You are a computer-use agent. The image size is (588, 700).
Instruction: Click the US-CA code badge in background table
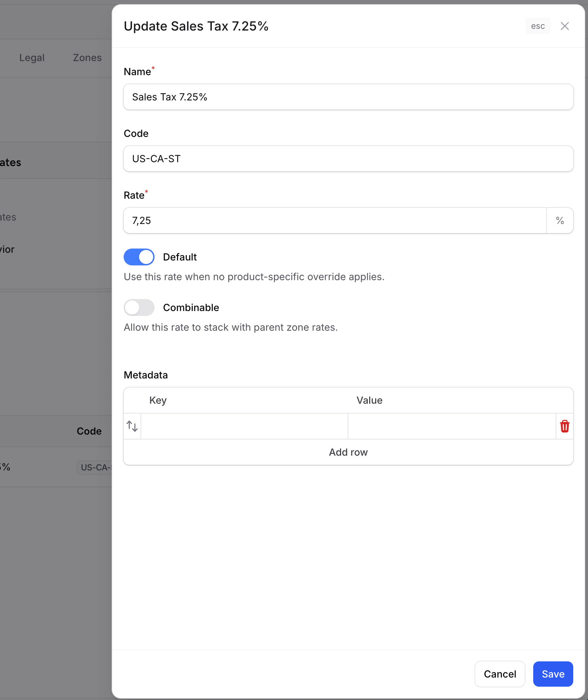(x=95, y=468)
